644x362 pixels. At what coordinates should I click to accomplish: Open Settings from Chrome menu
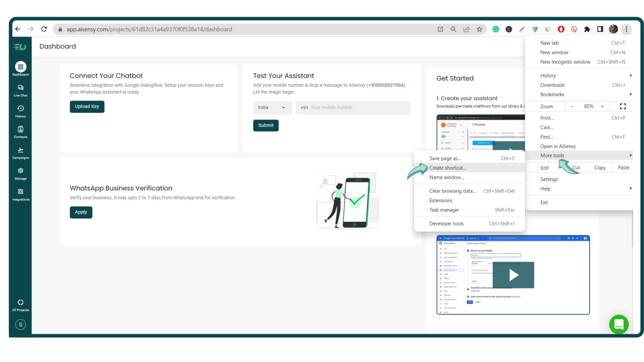click(x=579, y=179)
